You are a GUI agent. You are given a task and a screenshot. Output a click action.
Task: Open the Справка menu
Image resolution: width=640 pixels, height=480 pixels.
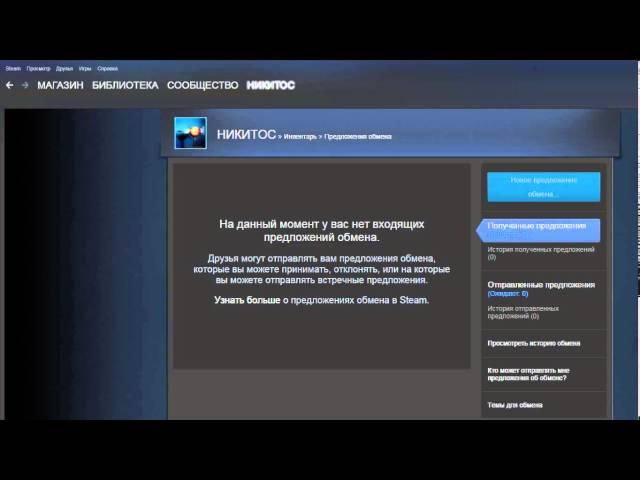[x=107, y=69]
